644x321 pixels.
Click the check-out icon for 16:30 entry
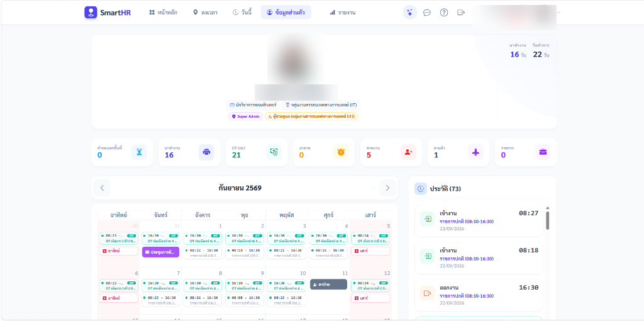[x=428, y=293]
